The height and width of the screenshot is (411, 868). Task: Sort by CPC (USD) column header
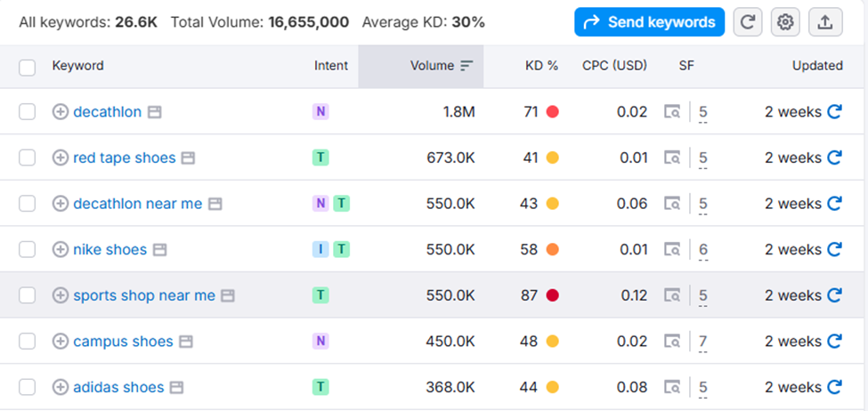(x=614, y=66)
